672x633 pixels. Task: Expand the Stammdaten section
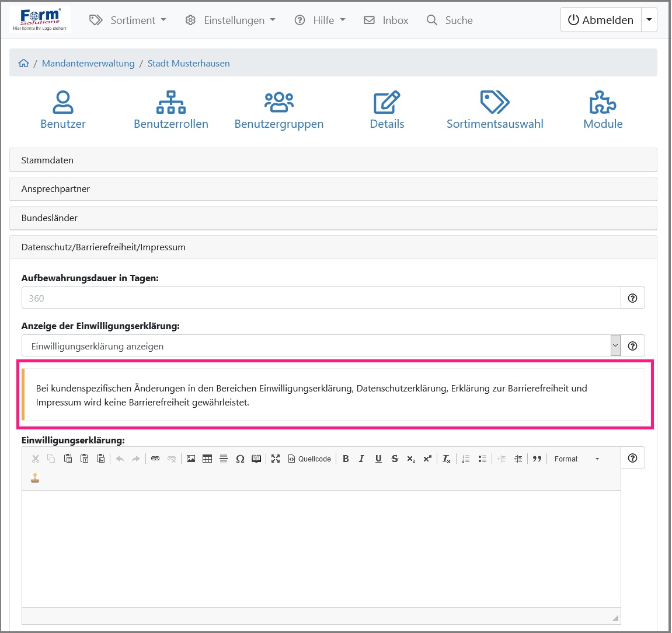(333, 160)
